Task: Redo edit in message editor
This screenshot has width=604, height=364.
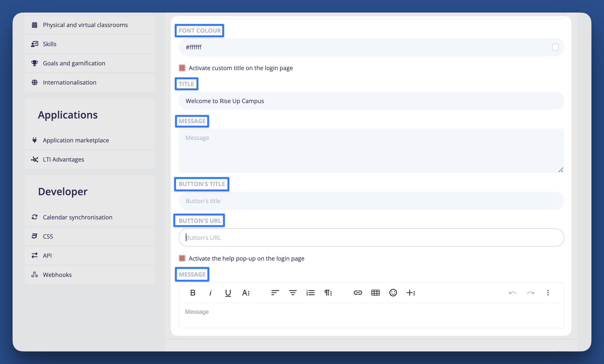Action: pos(530,293)
